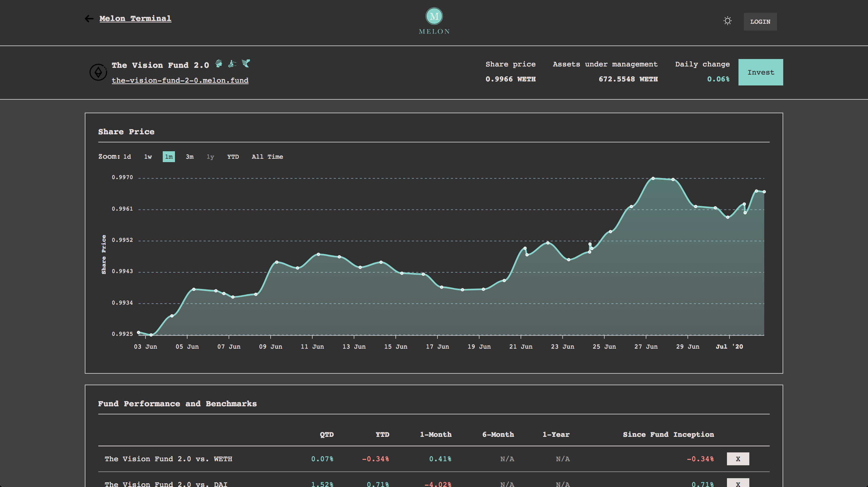Click the winged sandal badge icon

pos(246,63)
